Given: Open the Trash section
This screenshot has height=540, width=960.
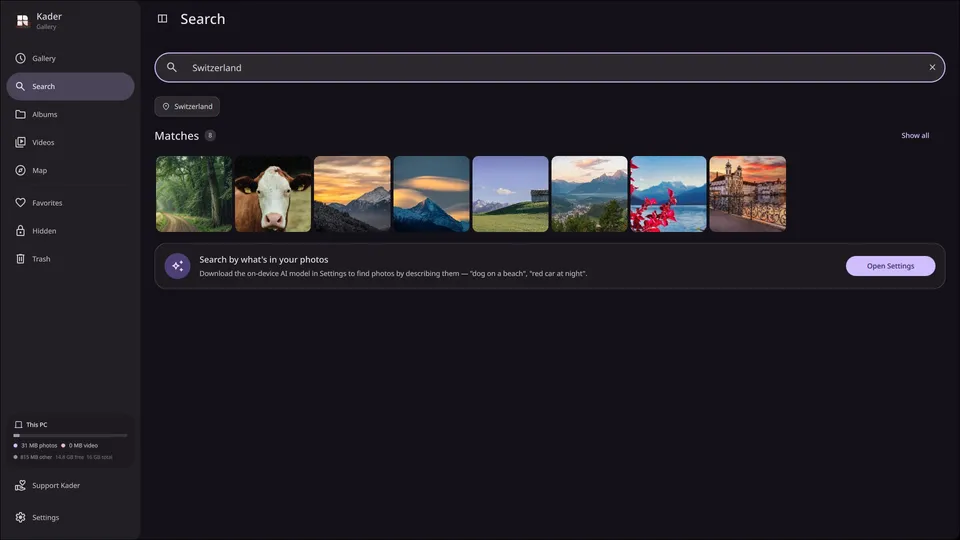Looking at the screenshot, I should 70,259.
